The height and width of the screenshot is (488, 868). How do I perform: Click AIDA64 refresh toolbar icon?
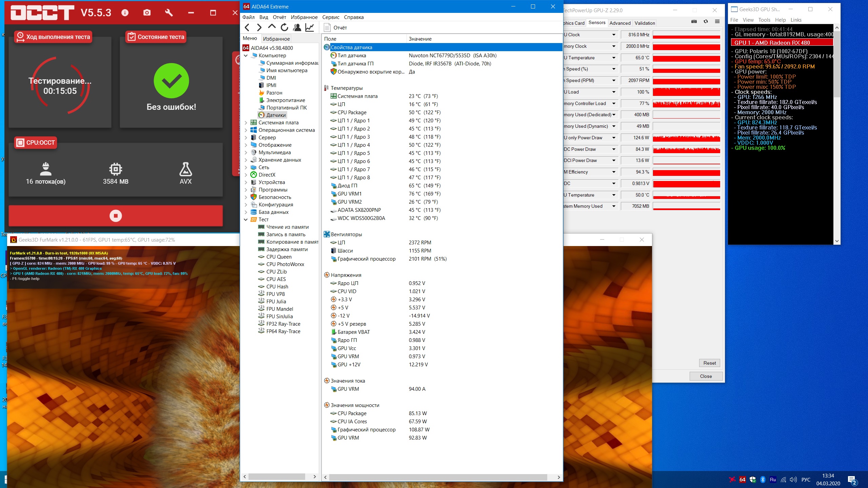click(284, 27)
